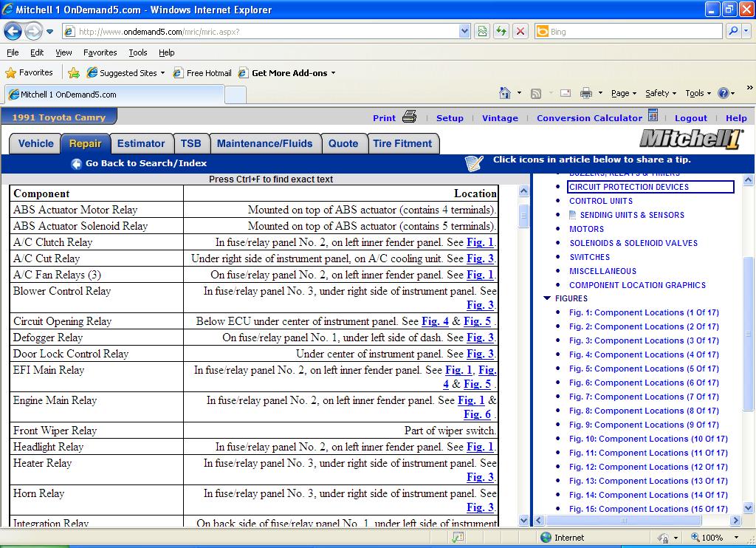Open Fig. 4 link in Circuit Opening Relay row
The width and height of the screenshot is (756, 548).
point(435,321)
